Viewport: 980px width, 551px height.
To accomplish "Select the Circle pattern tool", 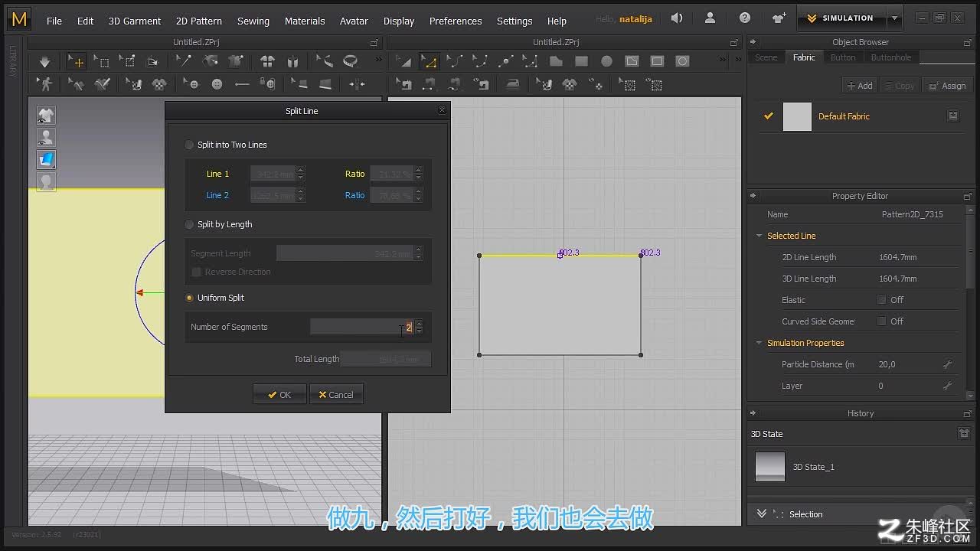I will 606,61.
